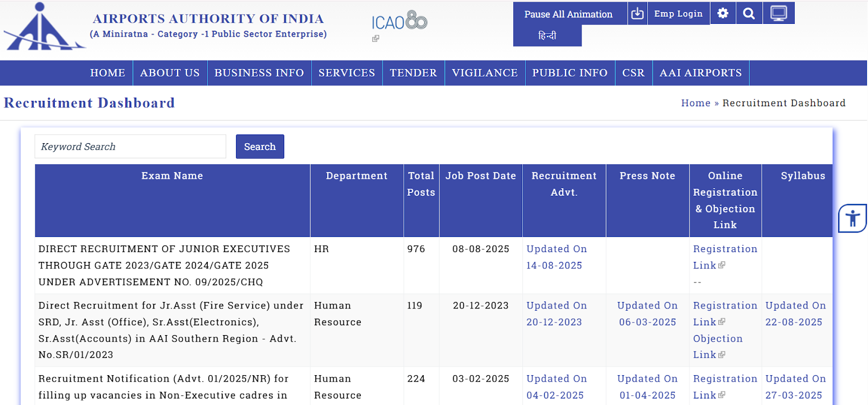Open TENDER menu
This screenshot has width=868, height=405.
click(x=413, y=73)
